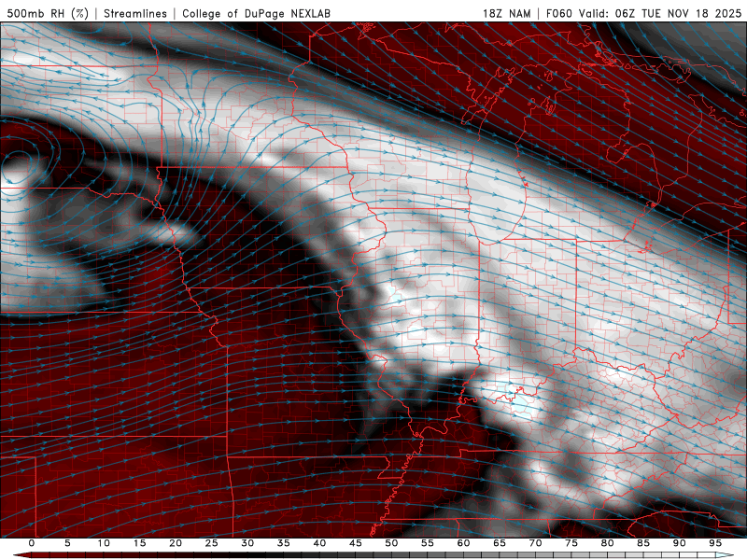Image resolution: width=747 pixels, height=560 pixels.
Task: Click the colorbar label "0"
Action: point(32,543)
